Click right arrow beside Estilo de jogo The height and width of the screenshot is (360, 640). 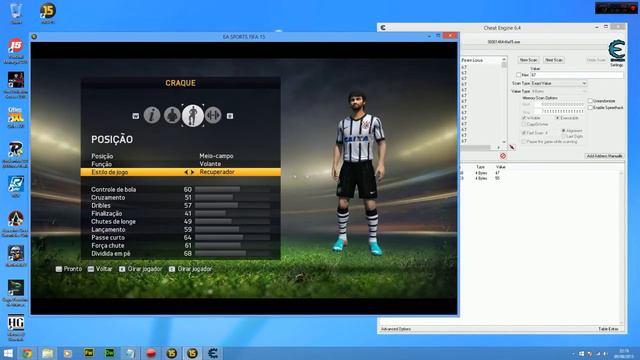pyautogui.click(x=192, y=172)
